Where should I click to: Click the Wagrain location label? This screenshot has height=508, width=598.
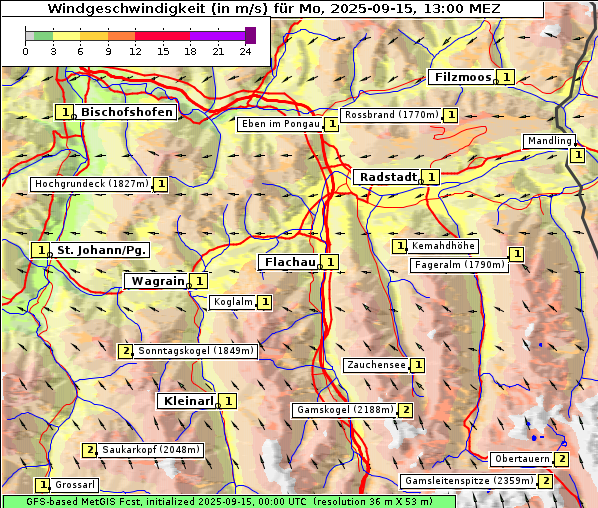click(x=157, y=281)
